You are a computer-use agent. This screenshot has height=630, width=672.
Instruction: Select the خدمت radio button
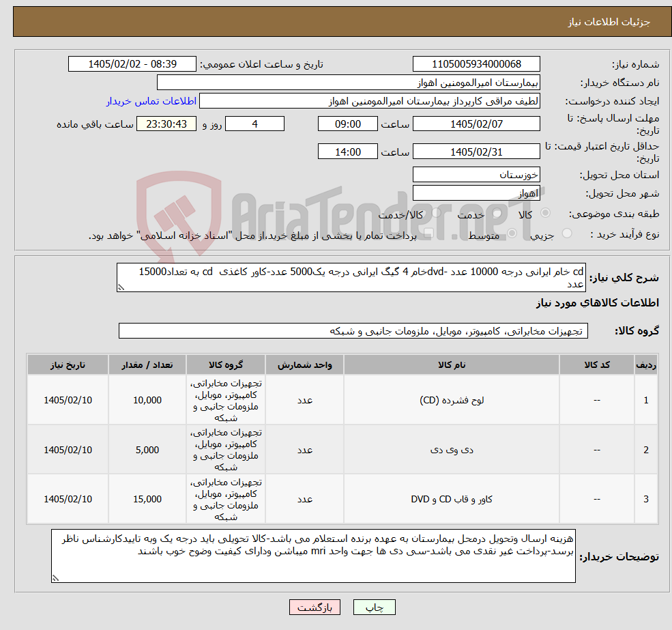pos(497,213)
